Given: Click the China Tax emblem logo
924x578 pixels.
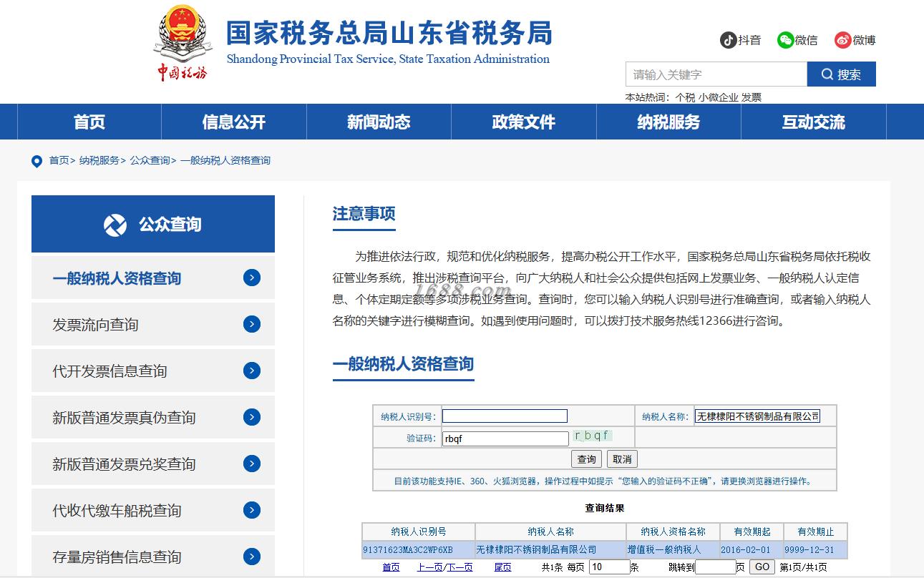Looking at the screenshot, I should pos(183,43).
